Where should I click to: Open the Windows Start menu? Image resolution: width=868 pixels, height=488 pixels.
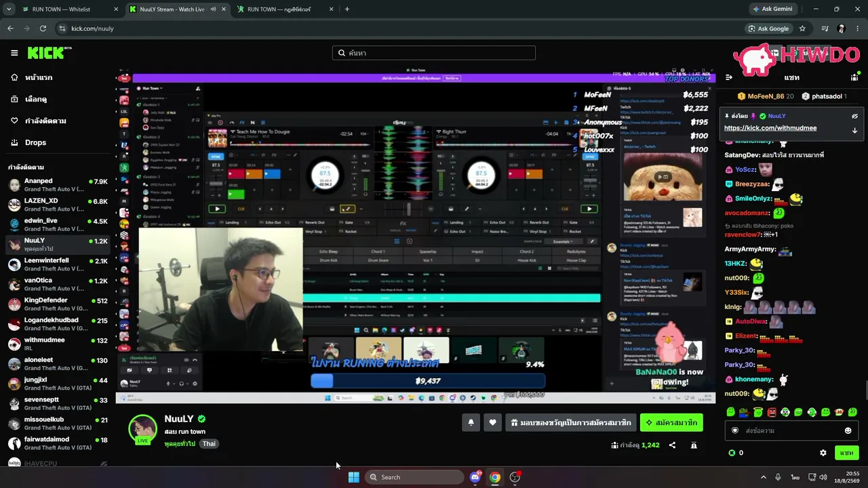tap(353, 477)
